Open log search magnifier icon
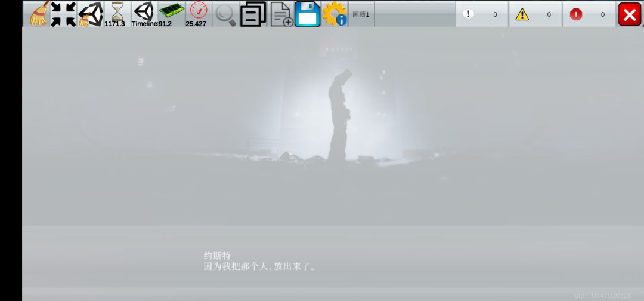The image size is (644, 301). coord(225,14)
